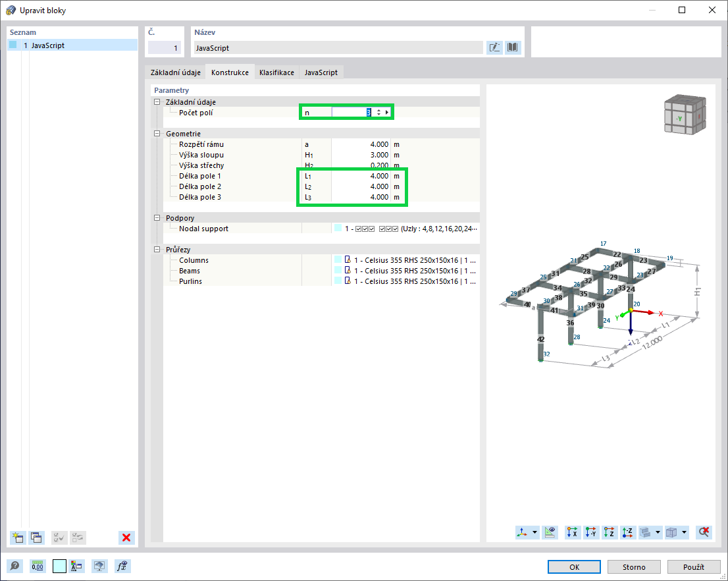
Task: Collapse the Průřezy group
Action: coord(157,249)
